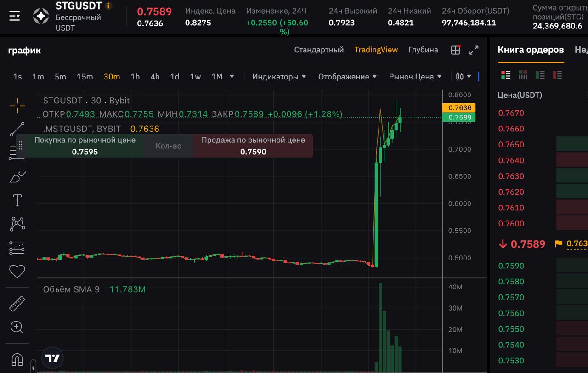Collapse the drawing toolbar with the arrow
Image resolution: width=588 pixels, height=373 pixels.
click(x=33, y=367)
